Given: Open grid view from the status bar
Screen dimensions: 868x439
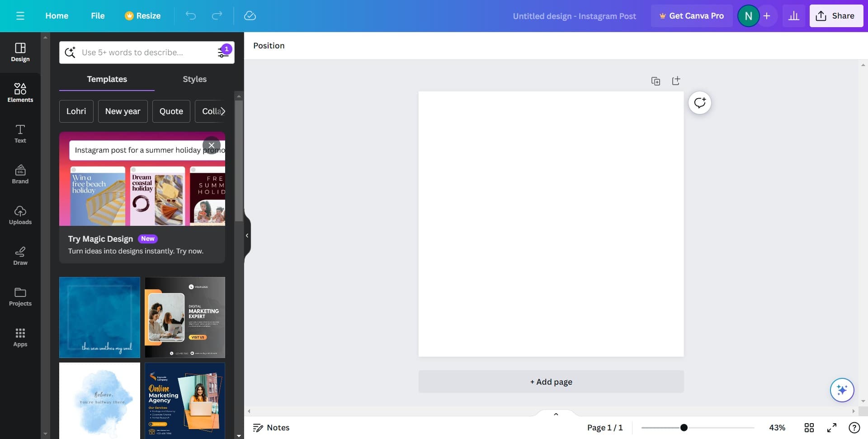Looking at the screenshot, I should pos(809,427).
